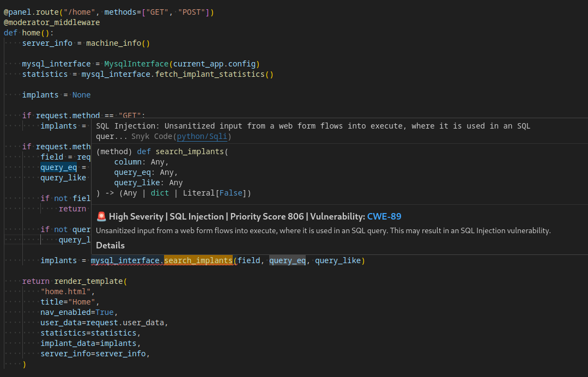Screen dimensions: 588x377
Task: Click the MysqlInterface class name
Action: [x=136, y=64]
